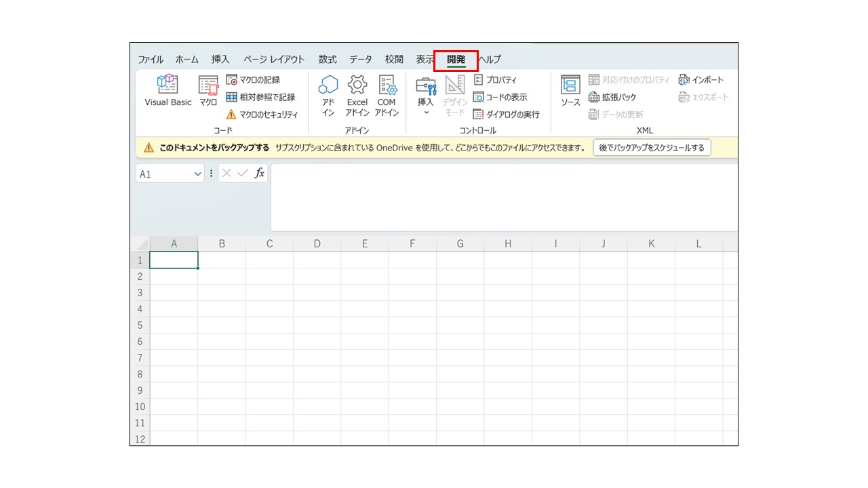The image size is (868, 488).
Task: Toggle デザイン モード
Action: 455,96
